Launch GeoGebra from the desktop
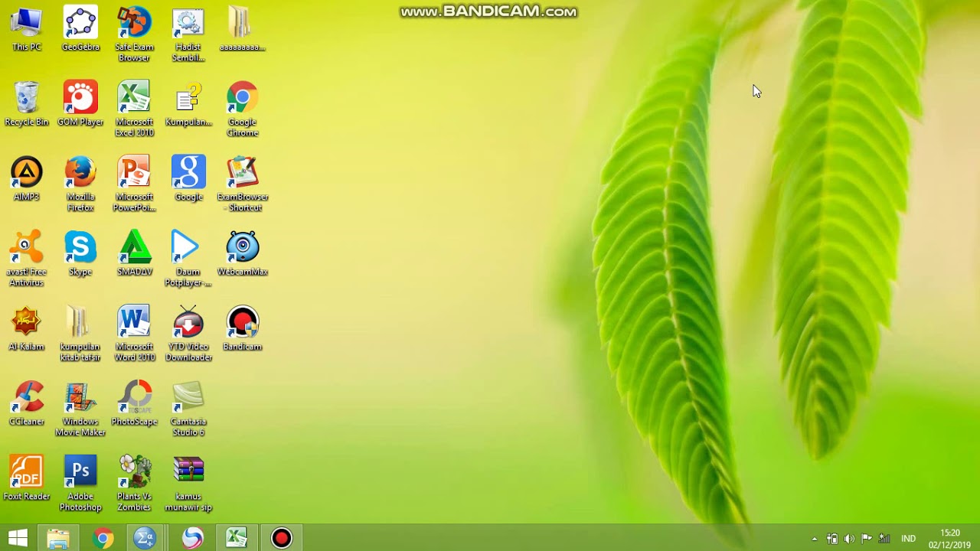980x551 pixels. 80,29
